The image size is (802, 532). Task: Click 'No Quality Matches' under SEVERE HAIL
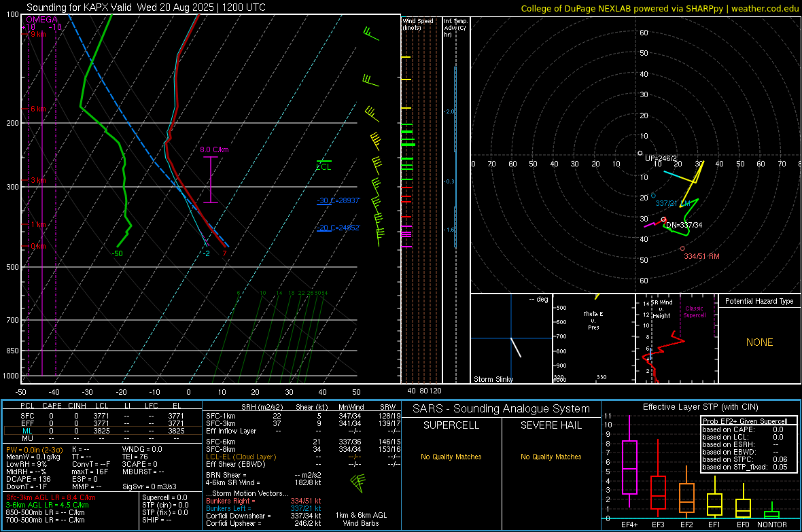coord(551,457)
